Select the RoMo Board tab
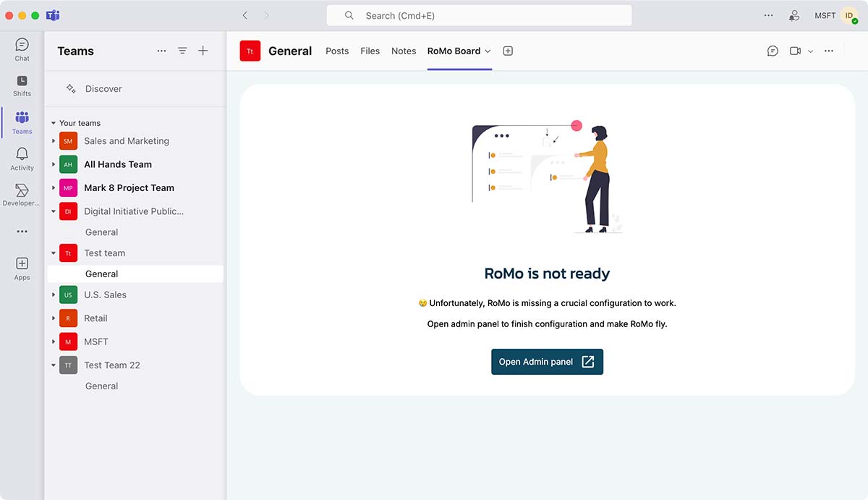The image size is (868, 500). tap(454, 51)
